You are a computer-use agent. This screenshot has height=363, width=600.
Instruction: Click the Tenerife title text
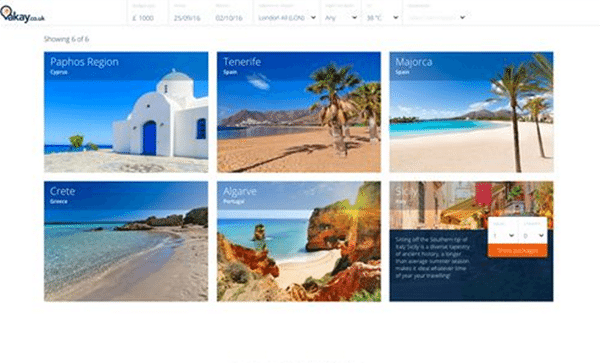242,62
